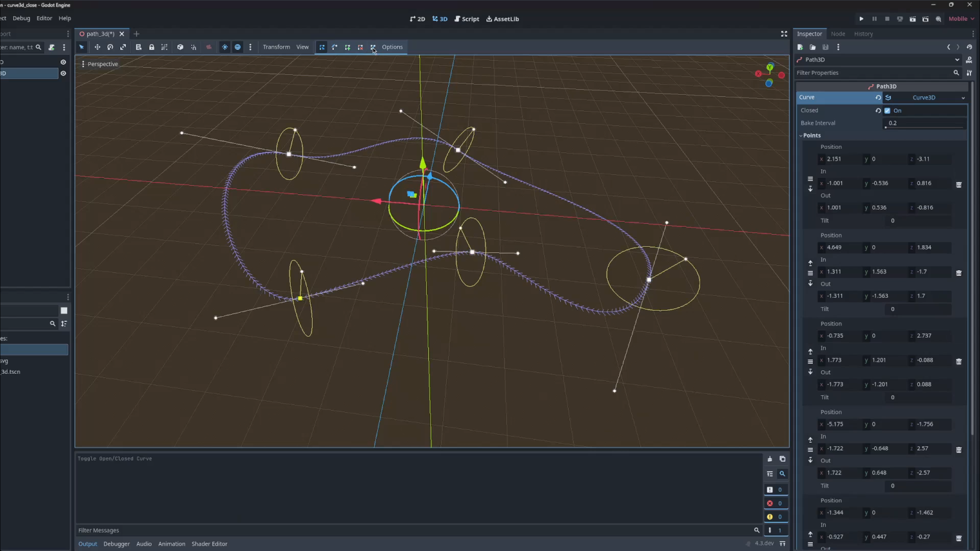Switch to the Node tab

[838, 34]
